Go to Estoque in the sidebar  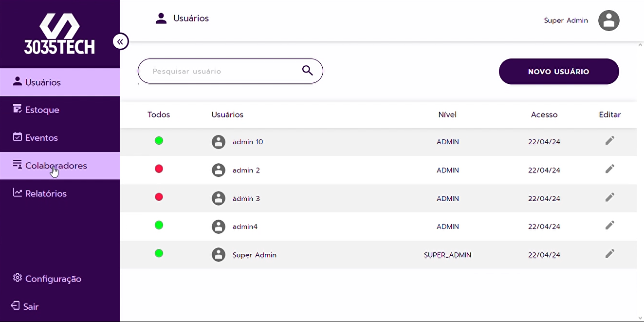click(x=60, y=110)
